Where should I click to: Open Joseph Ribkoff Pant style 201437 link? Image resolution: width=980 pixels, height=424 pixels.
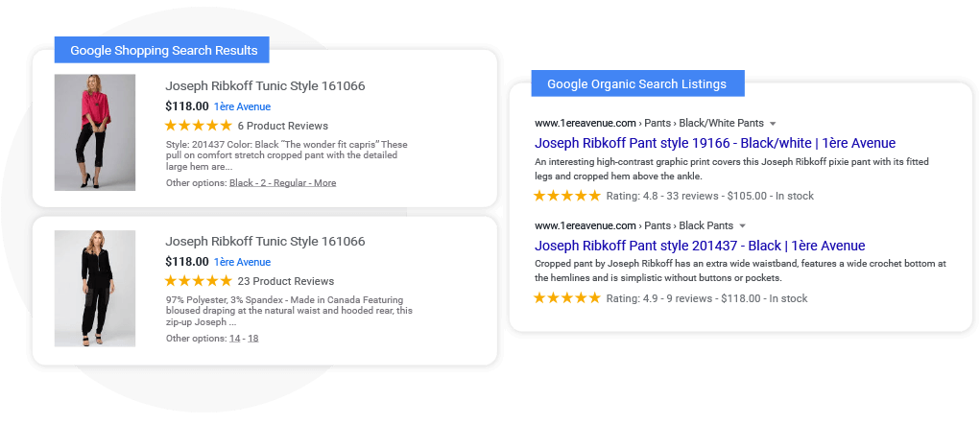click(x=700, y=246)
